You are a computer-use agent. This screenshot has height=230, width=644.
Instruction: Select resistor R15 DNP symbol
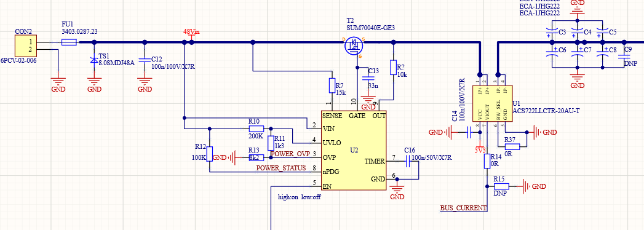point(502,186)
